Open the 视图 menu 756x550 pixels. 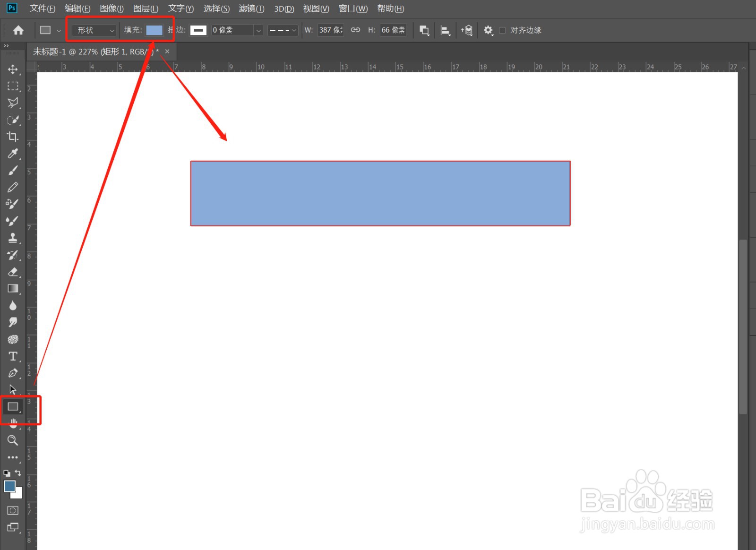pos(316,9)
